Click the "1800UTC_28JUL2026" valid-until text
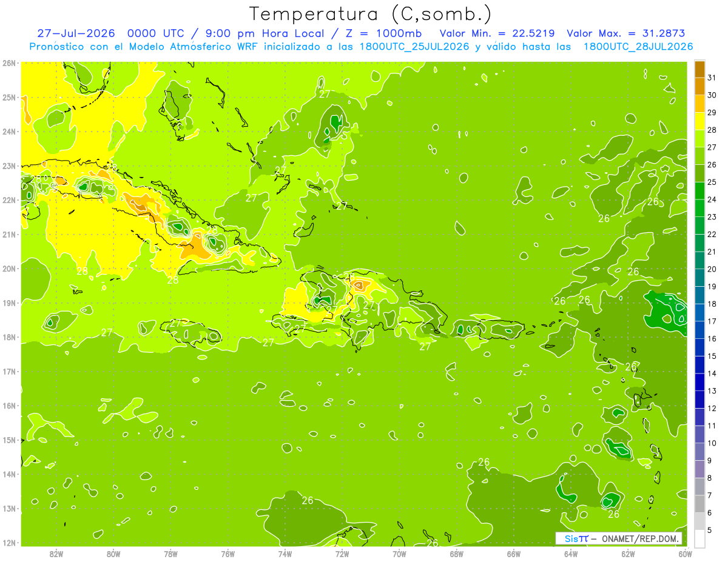Viewport: 728px width, 562px height. click(x=638, y=47)
